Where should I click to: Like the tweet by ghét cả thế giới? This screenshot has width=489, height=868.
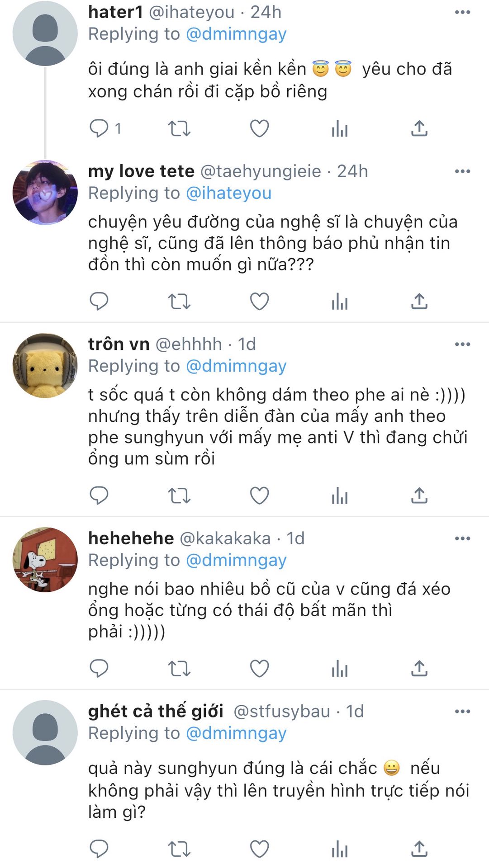coord(259,849)
